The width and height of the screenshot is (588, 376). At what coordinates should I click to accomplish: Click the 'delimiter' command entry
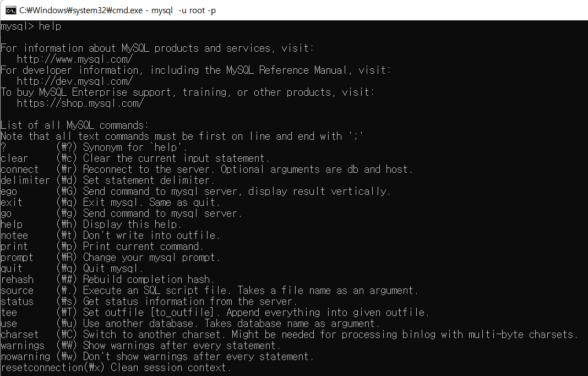pos(25,181)
